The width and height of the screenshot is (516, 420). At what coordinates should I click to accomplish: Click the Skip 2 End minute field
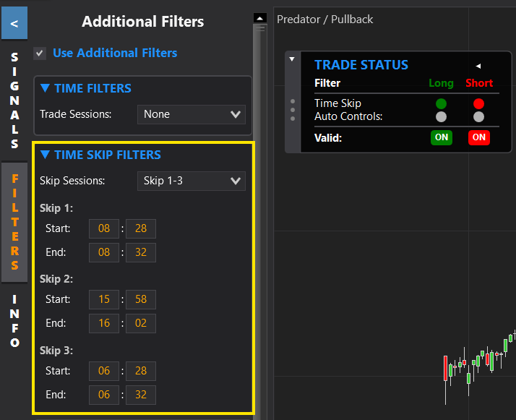point(140,323)
